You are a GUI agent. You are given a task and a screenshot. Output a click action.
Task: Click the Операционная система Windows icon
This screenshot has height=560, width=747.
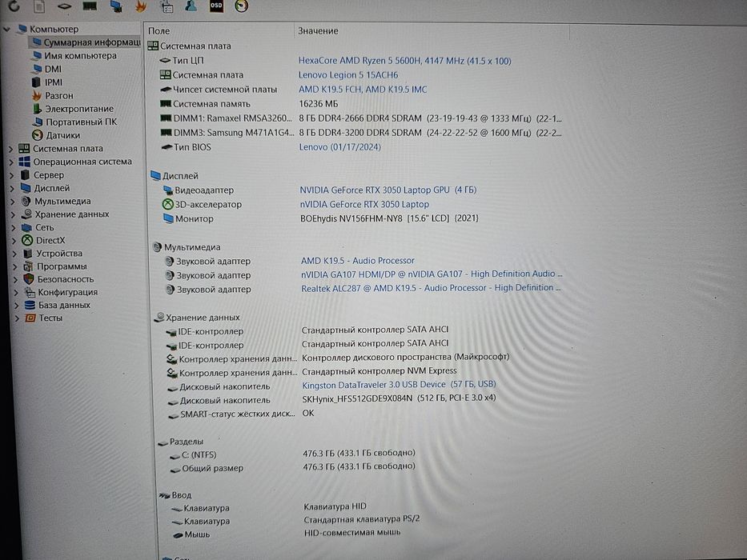tap(24, 162)
